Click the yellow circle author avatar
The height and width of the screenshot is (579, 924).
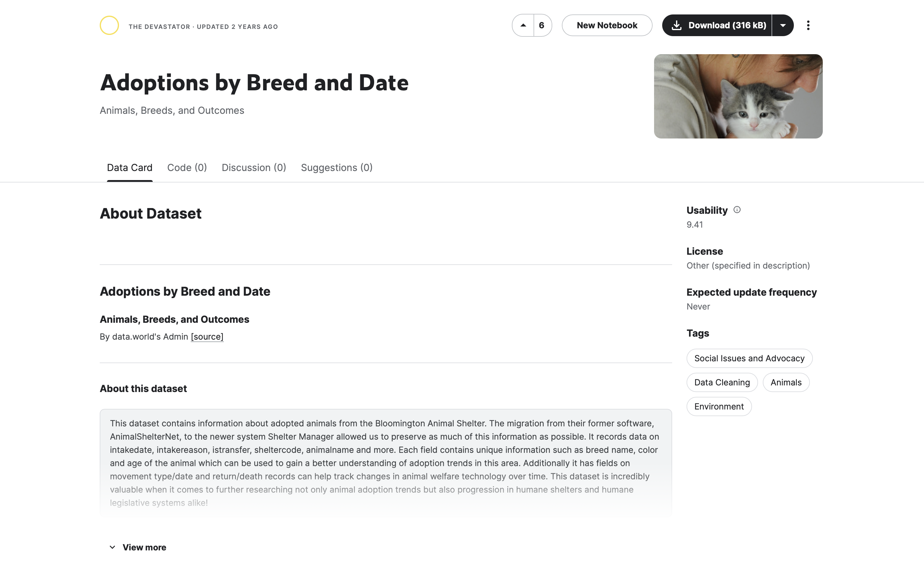point(109,25)
